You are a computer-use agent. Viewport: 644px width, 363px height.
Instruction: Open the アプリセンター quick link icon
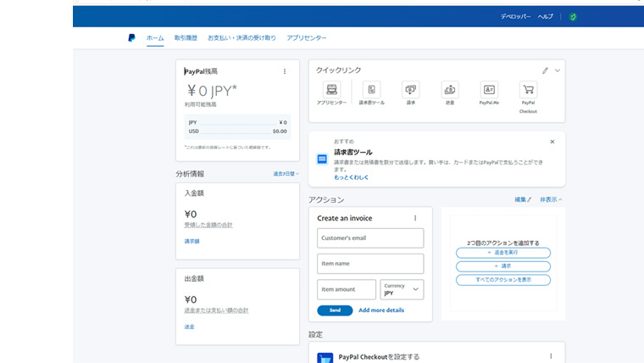(x=331, y=89)
